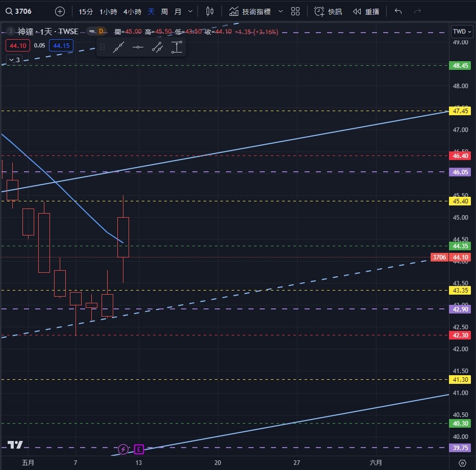Switch to the 1小時 timeframe
The image size is (476, 470).
108,12
